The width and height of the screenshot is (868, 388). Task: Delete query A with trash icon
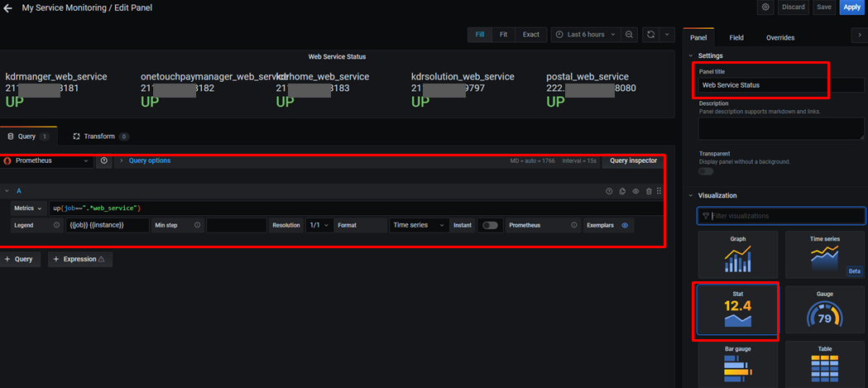[x=648, y=191]
